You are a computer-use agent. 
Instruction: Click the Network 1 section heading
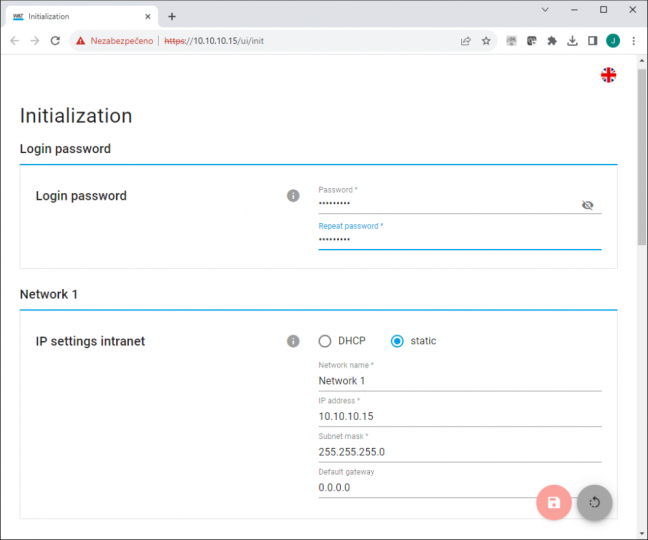click(49, 294)
